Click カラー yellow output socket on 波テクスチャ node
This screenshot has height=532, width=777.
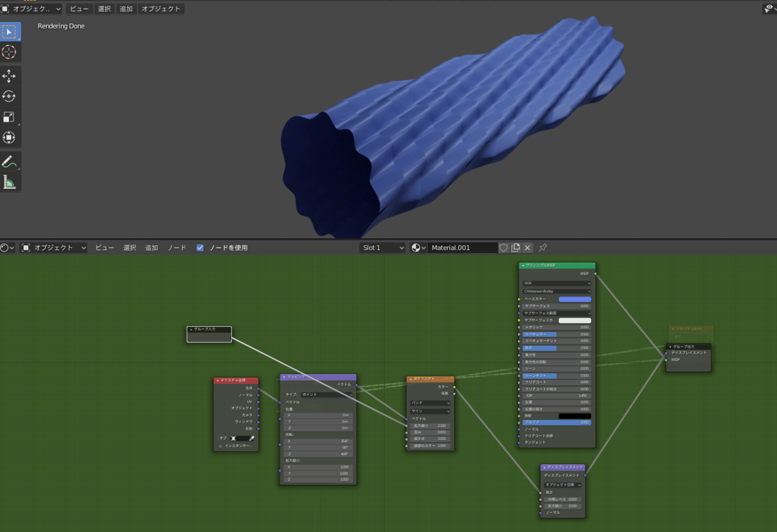click(x=454, y=386)
